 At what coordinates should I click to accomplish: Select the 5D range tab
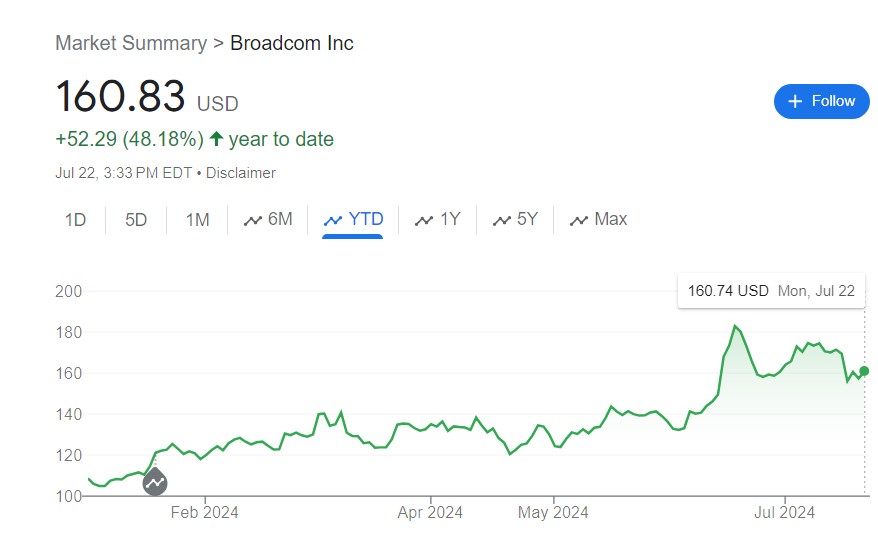point(136,220)
